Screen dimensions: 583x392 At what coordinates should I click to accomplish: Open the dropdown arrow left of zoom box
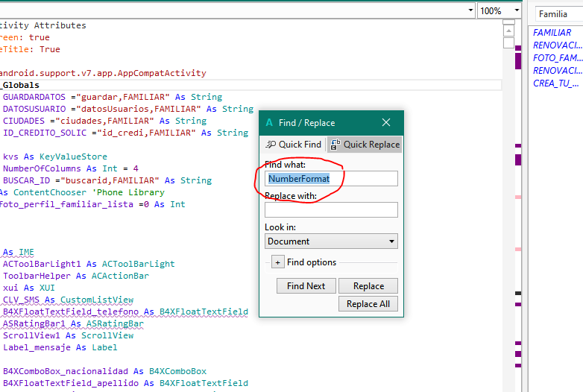pyautogui.click(x=470, y=10)
